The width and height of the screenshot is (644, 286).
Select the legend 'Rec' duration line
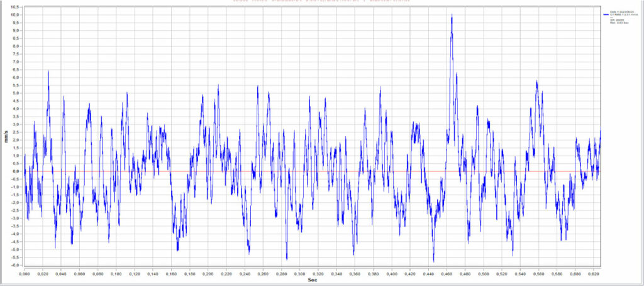619,22
